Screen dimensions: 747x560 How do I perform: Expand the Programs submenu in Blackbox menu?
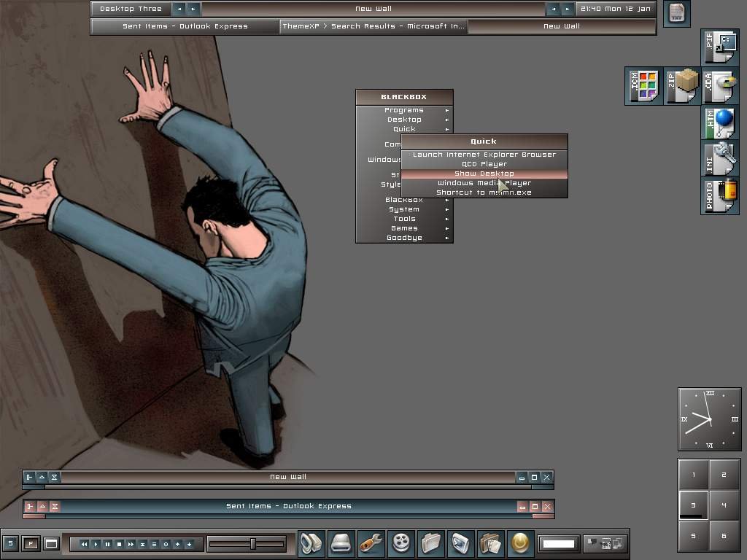click(404, 110)
